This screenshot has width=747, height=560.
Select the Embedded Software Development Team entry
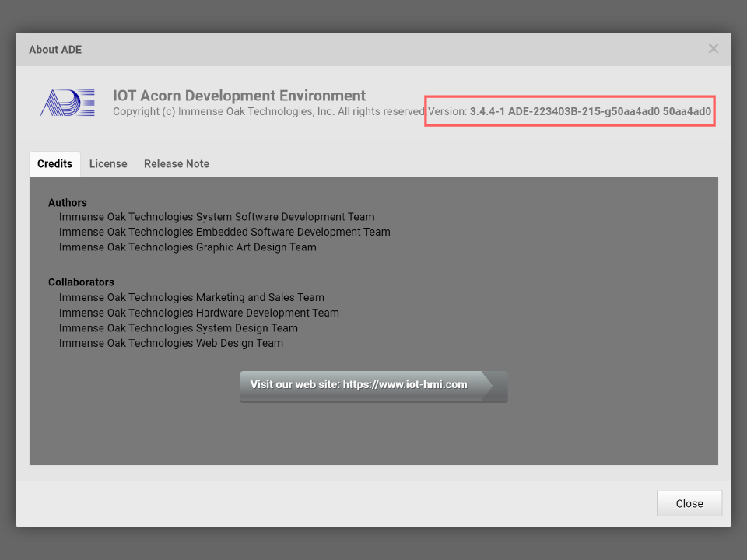[224, 232]
